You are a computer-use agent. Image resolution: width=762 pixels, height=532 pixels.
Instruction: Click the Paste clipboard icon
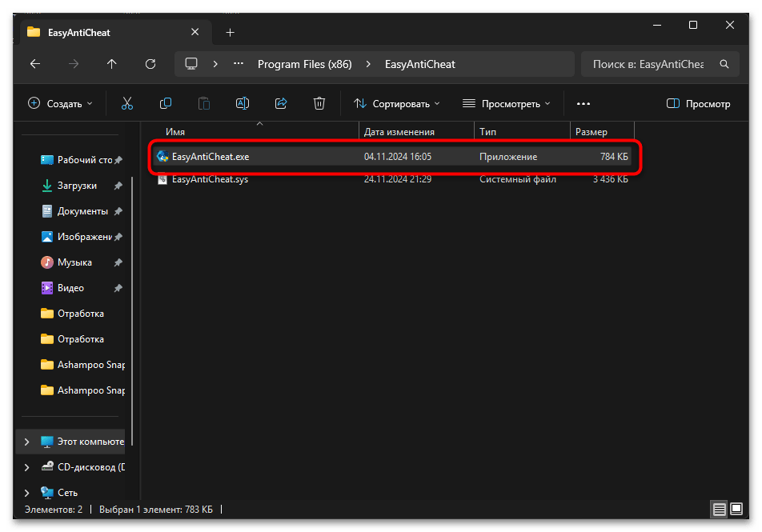tap(203, 103)
